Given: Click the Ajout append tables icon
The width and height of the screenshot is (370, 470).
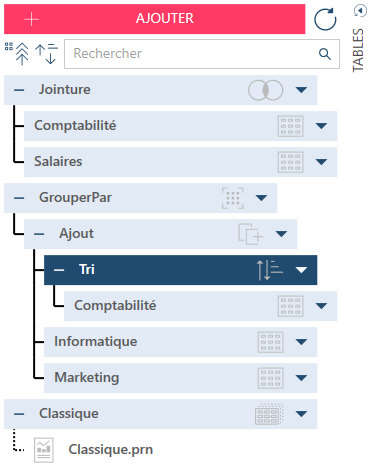Looking at the screenshot, I should pos(250,234).
